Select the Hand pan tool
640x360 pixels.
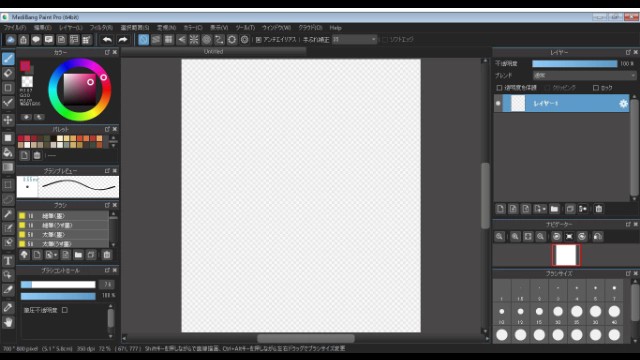[8, 323]
